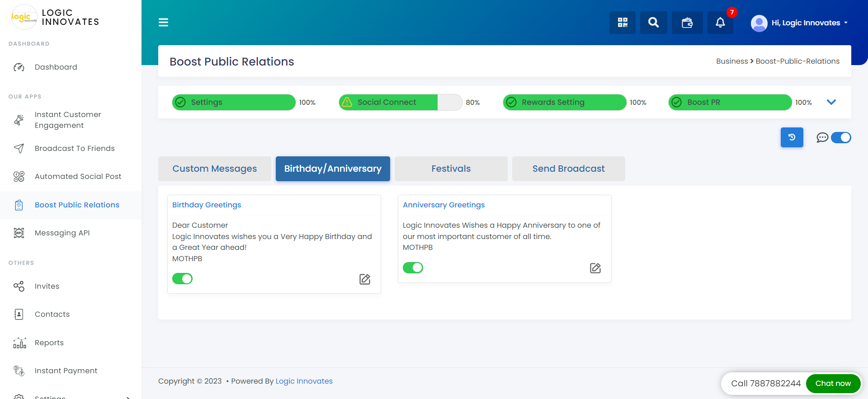Click the Rewards Setting progress bar

(x=565, y=102)
